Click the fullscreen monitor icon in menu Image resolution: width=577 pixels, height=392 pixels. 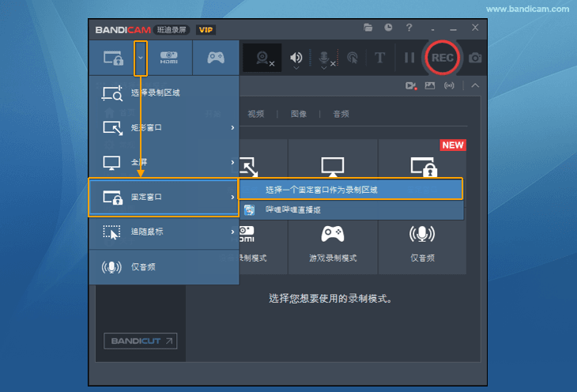pyautogui.click(x=111, y=163)
